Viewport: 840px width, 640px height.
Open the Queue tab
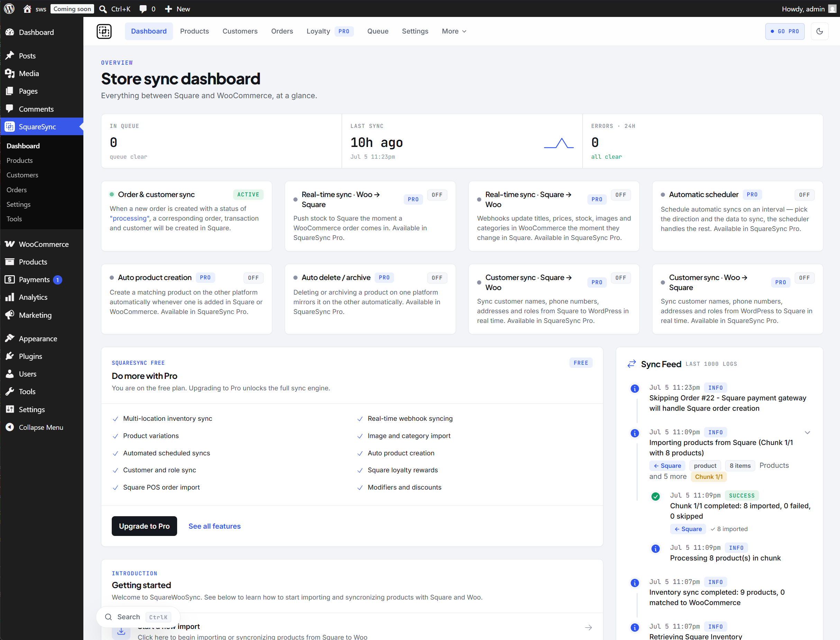click(x=378, y=31)
